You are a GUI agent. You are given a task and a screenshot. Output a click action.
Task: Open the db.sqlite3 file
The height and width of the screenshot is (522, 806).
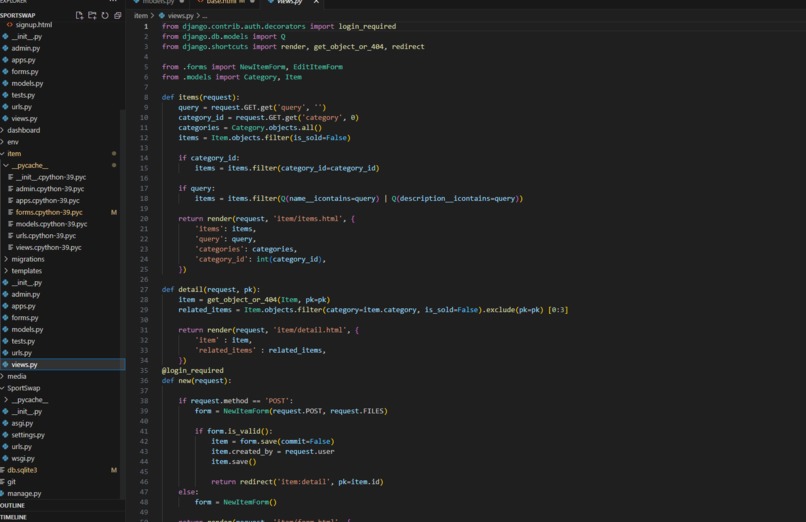point(22,470)
